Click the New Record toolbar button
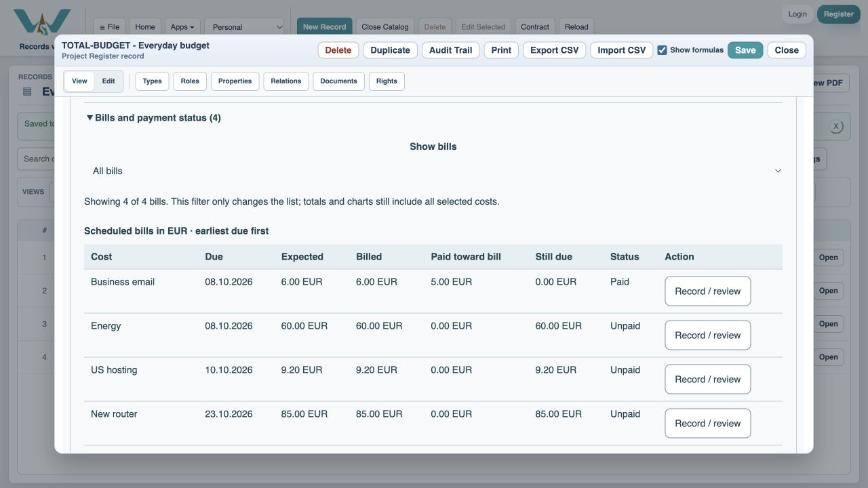The image size is (868, 488). [324, 27]
